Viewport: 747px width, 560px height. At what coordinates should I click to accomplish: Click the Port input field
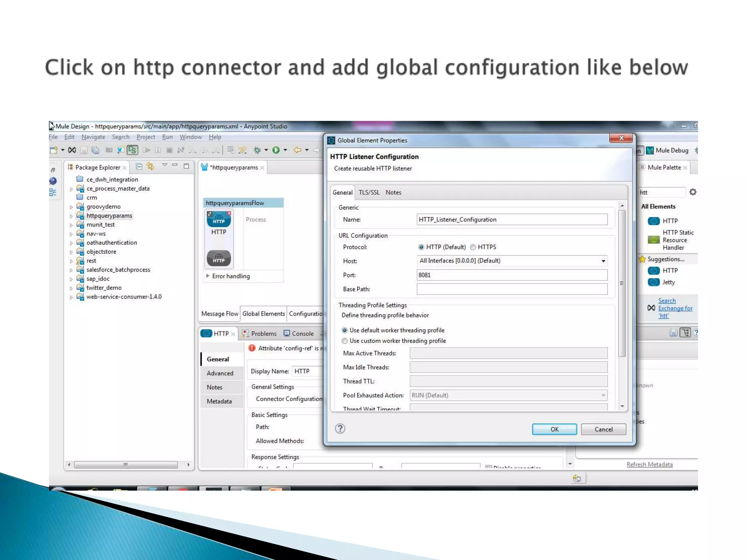point(511,275)
